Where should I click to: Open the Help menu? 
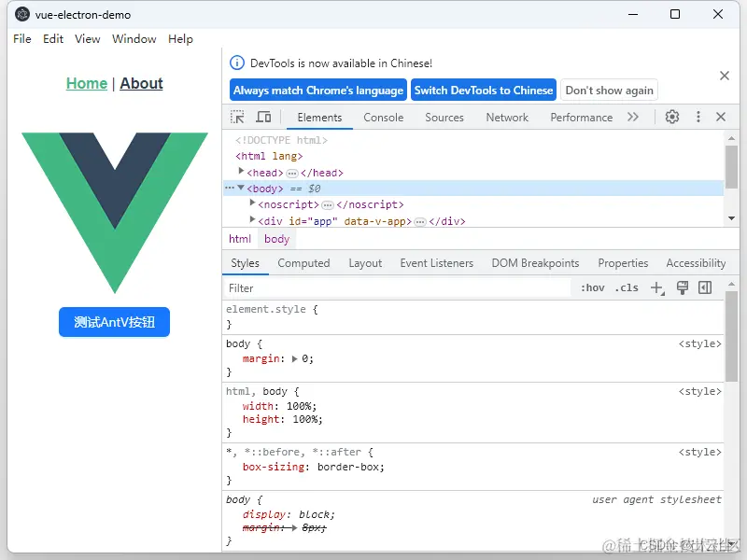180,39
